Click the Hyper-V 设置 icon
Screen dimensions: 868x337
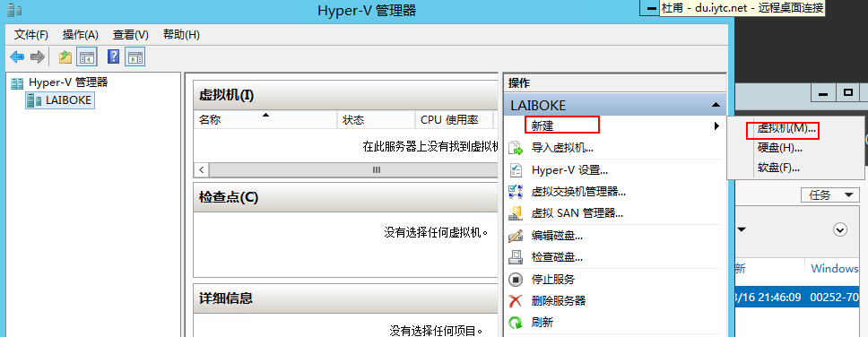(516, 170)
